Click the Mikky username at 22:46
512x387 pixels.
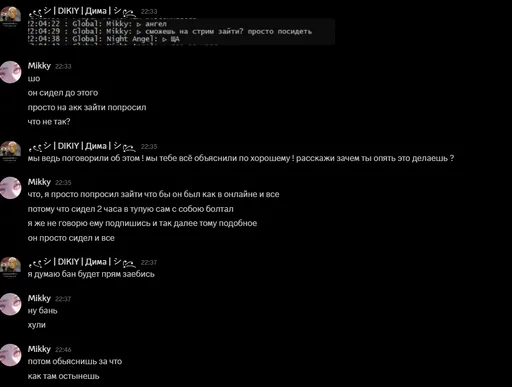point(39,349)
